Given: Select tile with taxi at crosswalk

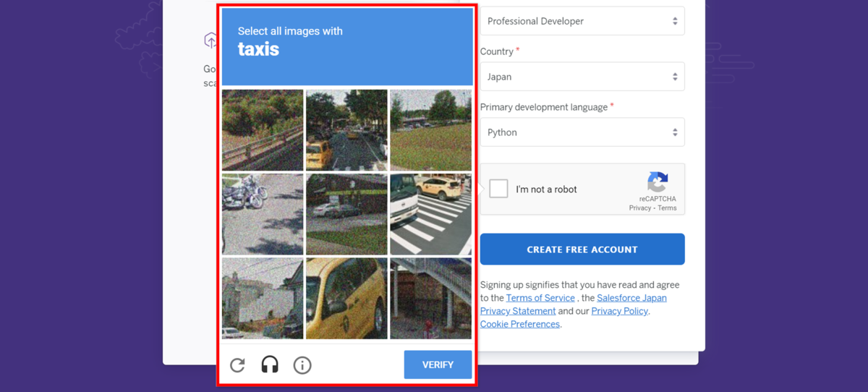Looking at the screenshot, I should point(430,214).
